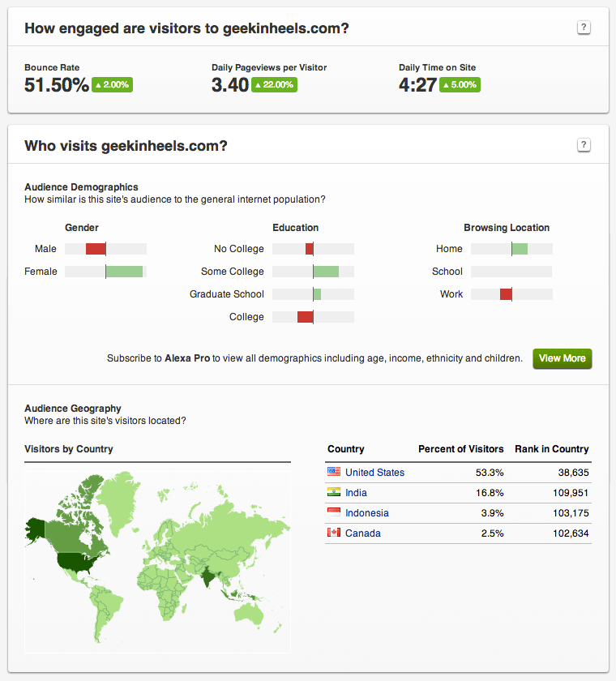Open the United States country link
Screen dimensions: 616x681
pos(374,473)
